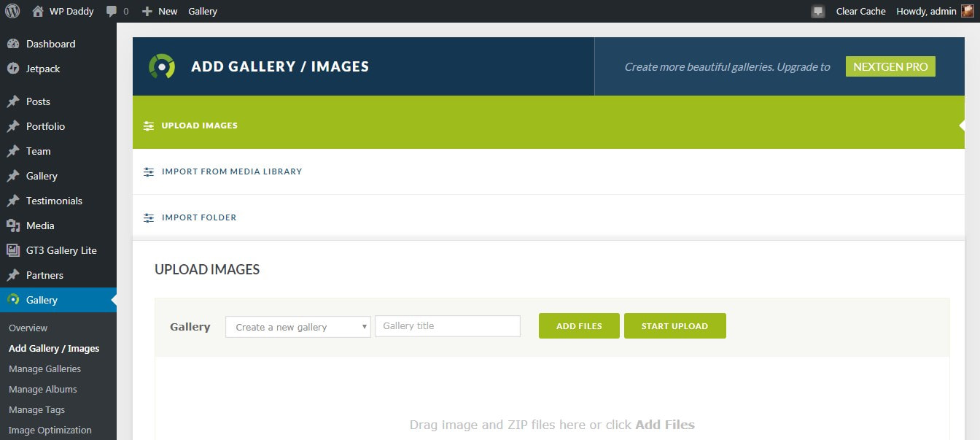The width and height of the screenshot is (980, 440).
Task: Open Manage Galleries submenu link
Action: pyautogui.click(x=44, y=368)
